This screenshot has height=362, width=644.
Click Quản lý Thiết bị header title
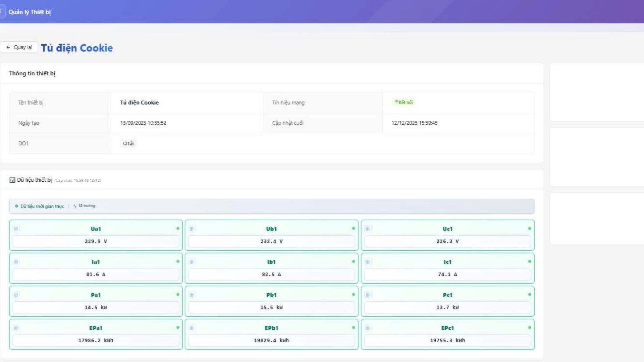coord(30,12)
